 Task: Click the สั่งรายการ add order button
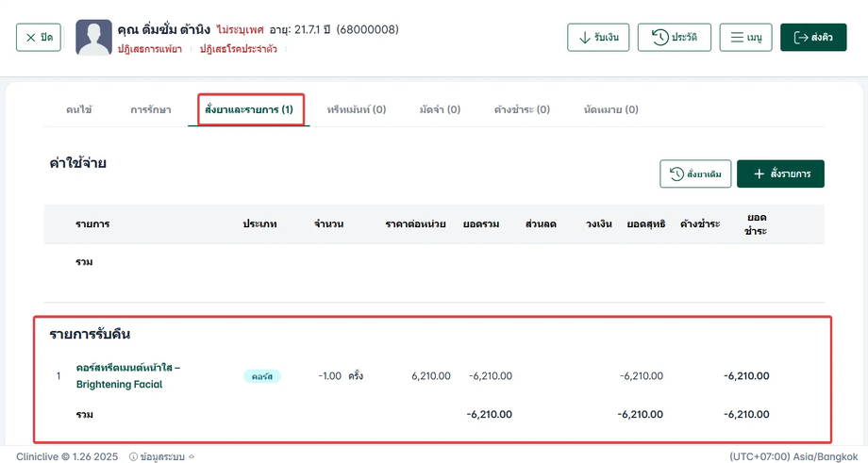tap(780, 174)
